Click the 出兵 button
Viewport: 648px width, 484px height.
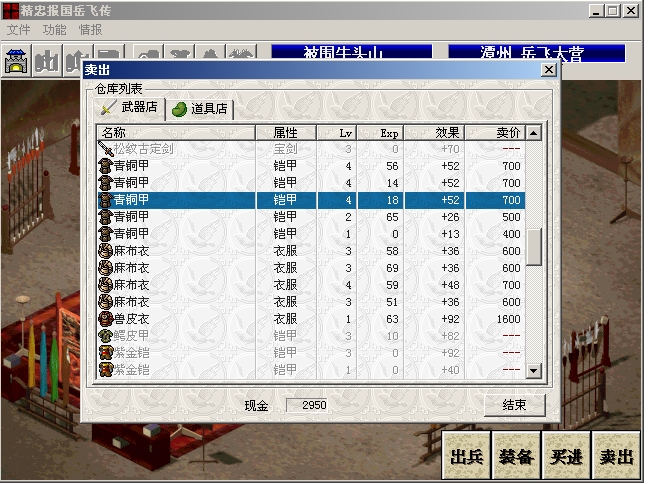tap(467, 456)
